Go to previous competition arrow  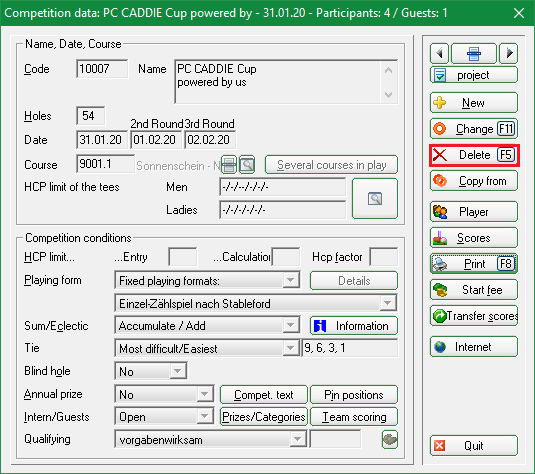point(439,53)
